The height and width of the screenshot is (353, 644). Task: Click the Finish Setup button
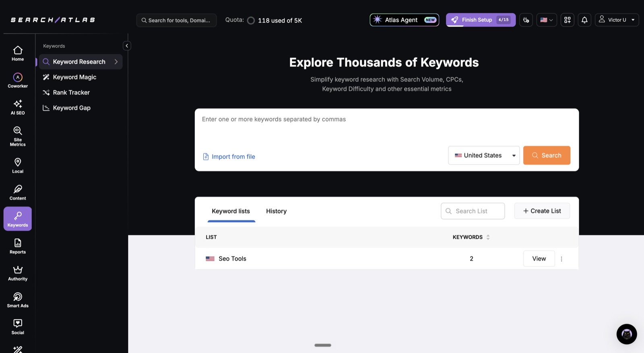pyautogui.click(x=481, y=20)
